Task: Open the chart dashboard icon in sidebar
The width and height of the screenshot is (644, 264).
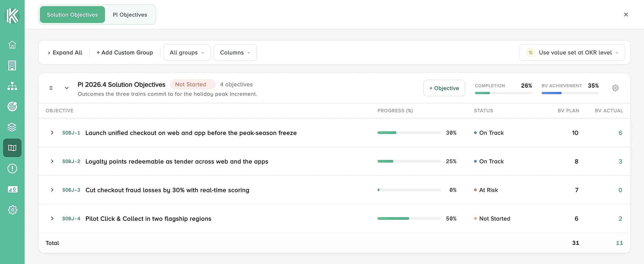Action: point(12,189)
